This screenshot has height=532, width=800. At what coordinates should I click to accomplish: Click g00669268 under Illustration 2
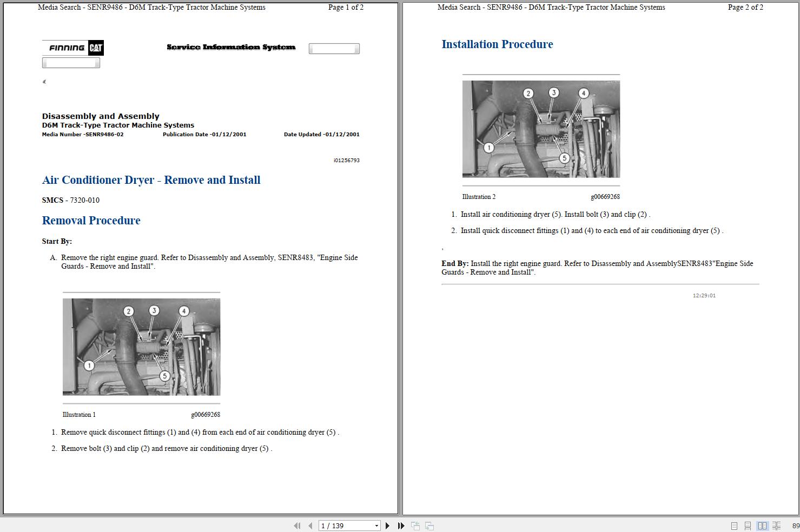(605, 197)
